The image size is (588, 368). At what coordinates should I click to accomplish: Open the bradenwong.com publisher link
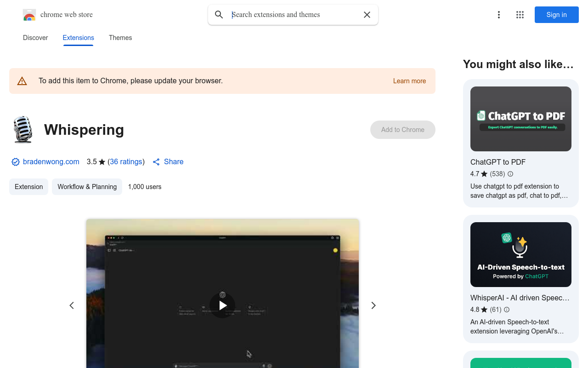coord(51,162)
